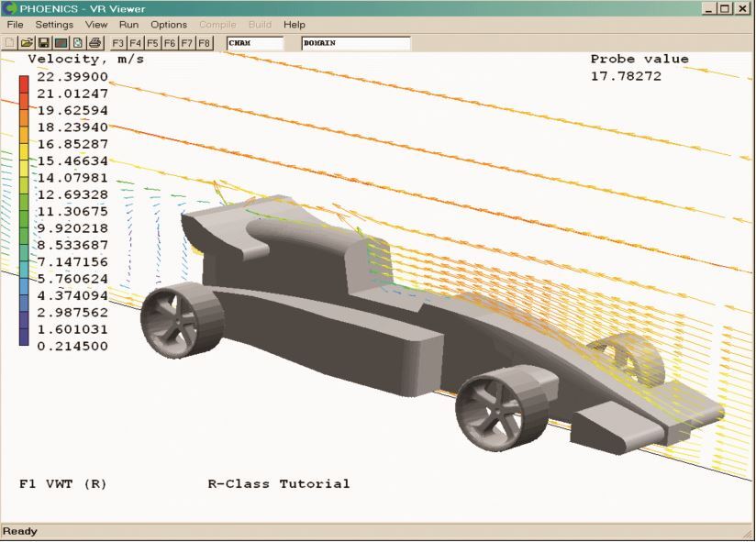Click the dark screen image toolbar icon
The width and height of the screenshot is (756, 542).
[x=61, y=43]
